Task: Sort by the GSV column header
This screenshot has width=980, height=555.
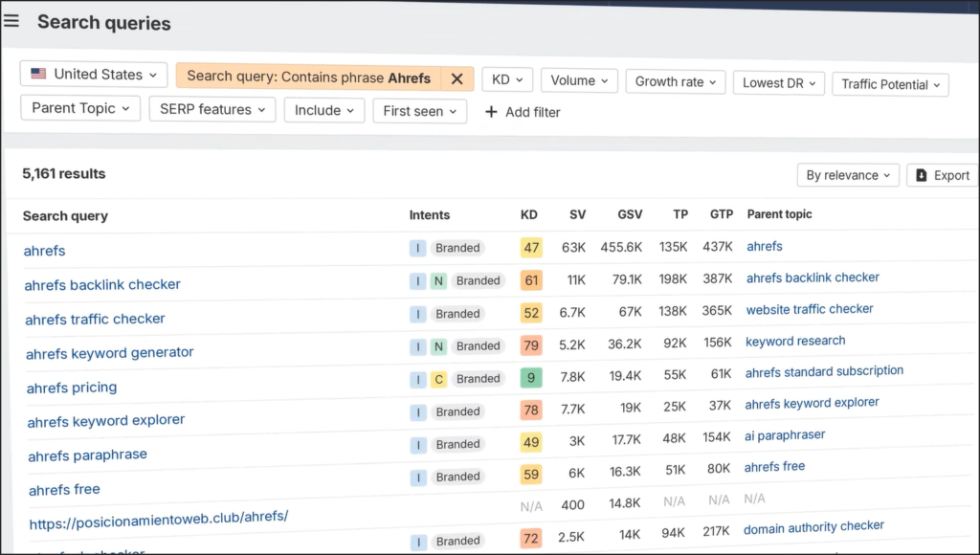Action: pos(630,214)
